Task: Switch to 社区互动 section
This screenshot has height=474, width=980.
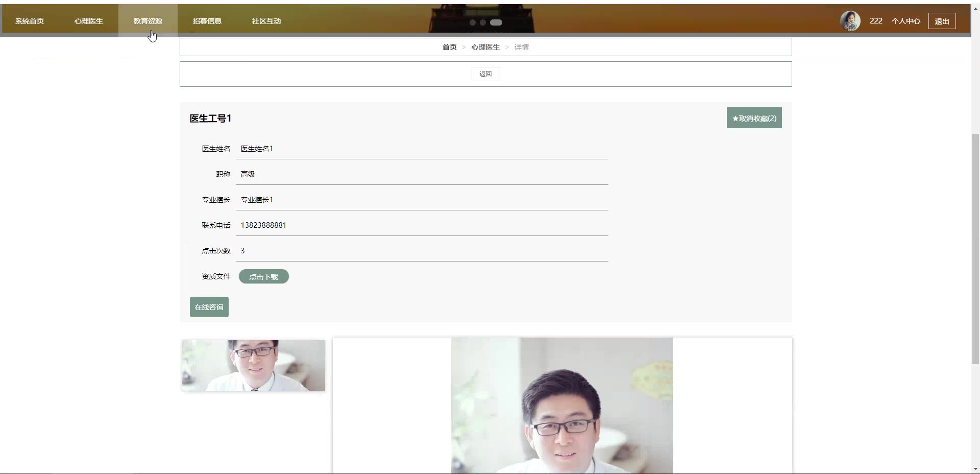Action: point(266,21)
